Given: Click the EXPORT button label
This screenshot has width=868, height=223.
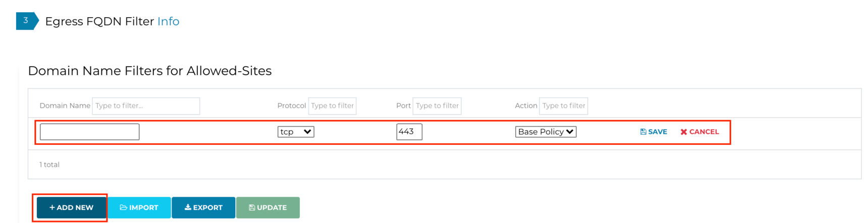Looking at the screenshot, I should [x=207, y=207].
